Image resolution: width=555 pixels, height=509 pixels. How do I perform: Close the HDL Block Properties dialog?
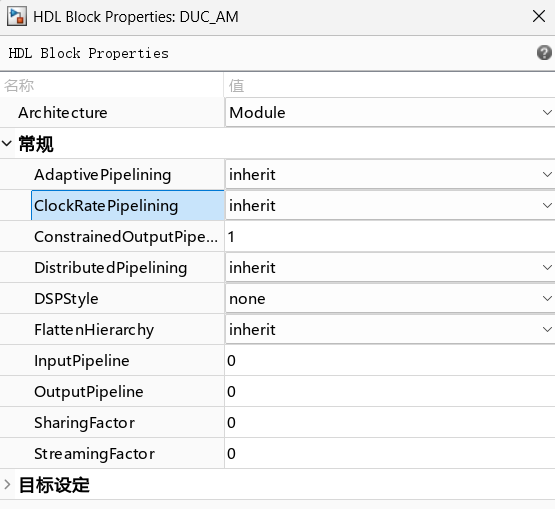coord(539,16)
